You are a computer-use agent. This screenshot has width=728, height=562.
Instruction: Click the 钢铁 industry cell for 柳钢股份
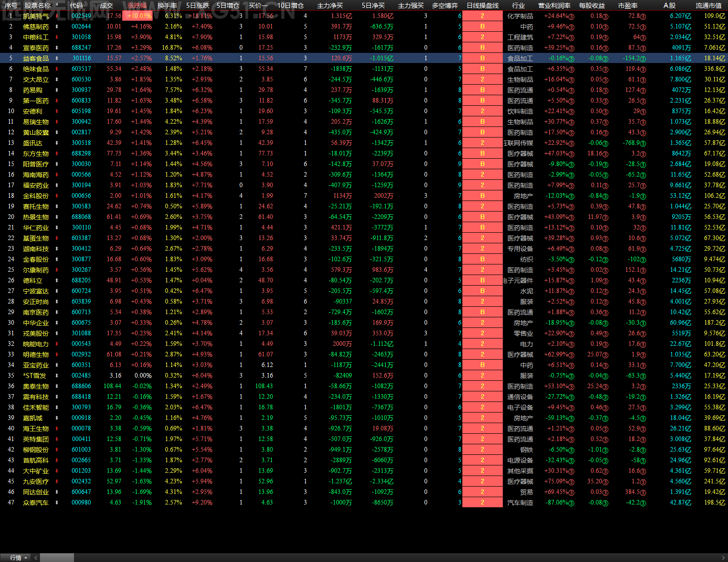pos(527,450)
